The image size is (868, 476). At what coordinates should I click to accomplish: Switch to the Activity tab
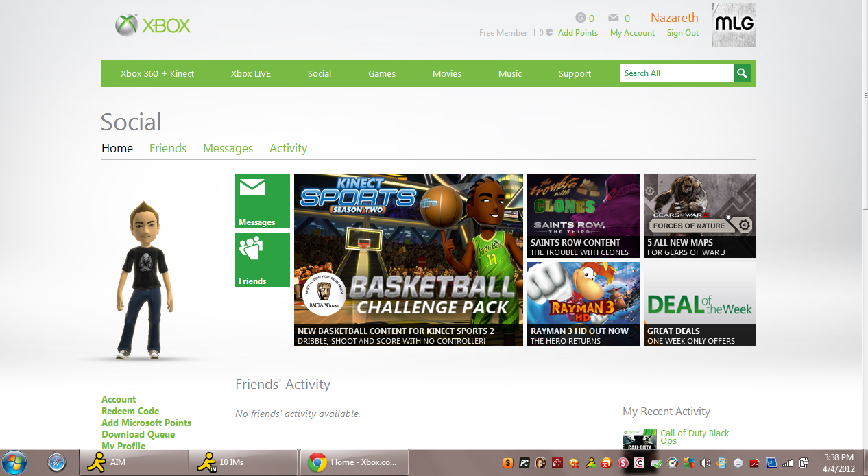[x=288, y=148]
